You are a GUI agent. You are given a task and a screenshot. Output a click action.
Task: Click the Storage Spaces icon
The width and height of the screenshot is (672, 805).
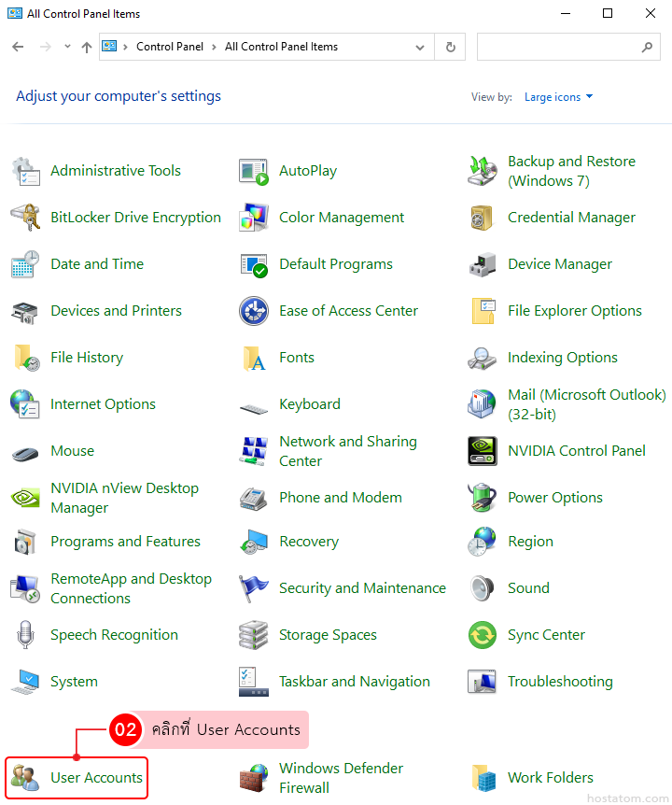pyautogui.click(x=254, y=635)
